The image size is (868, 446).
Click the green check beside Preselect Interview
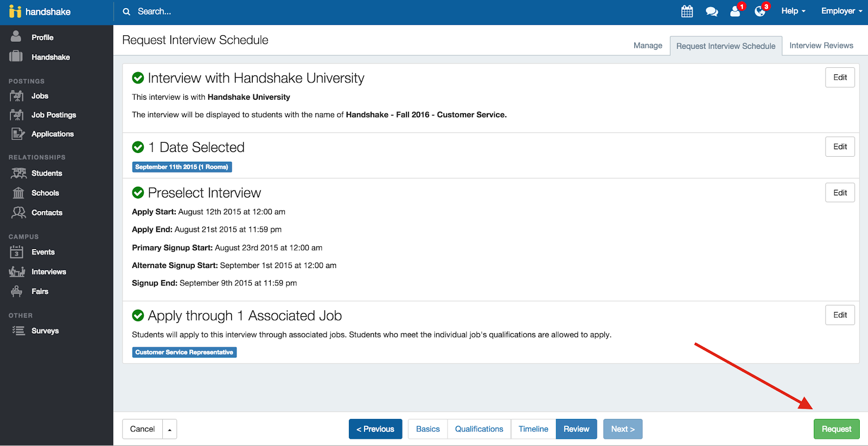(x=138, y=193)
